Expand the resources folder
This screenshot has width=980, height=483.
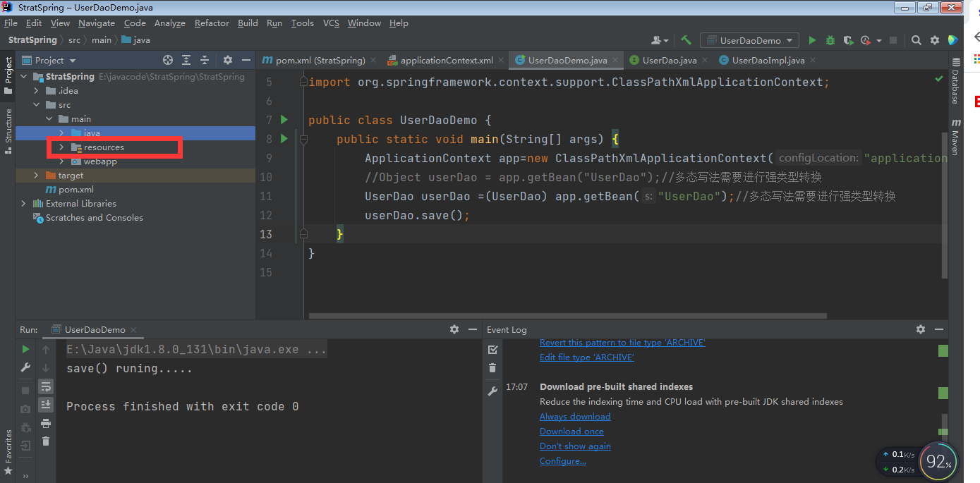click(61, 147)
